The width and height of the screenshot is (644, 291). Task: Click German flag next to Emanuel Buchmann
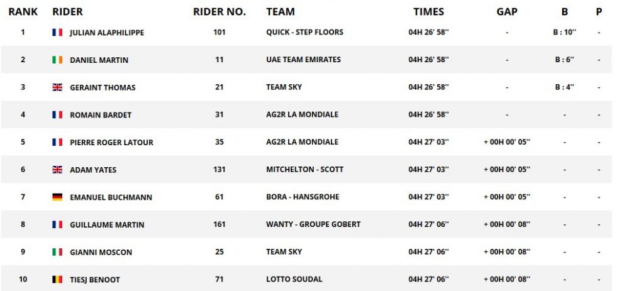click(x=57, y=197)
